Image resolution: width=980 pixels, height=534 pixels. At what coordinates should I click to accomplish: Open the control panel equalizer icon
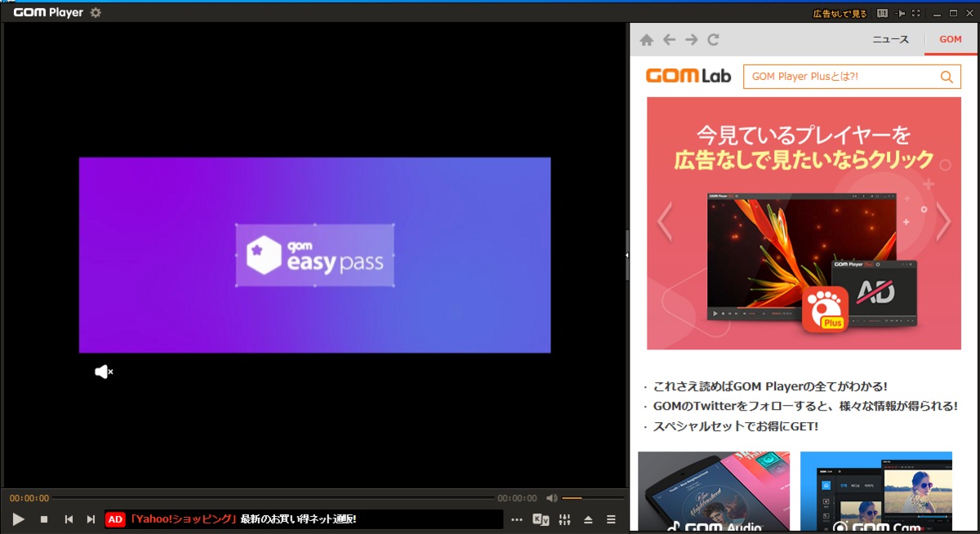coord(564,519)
